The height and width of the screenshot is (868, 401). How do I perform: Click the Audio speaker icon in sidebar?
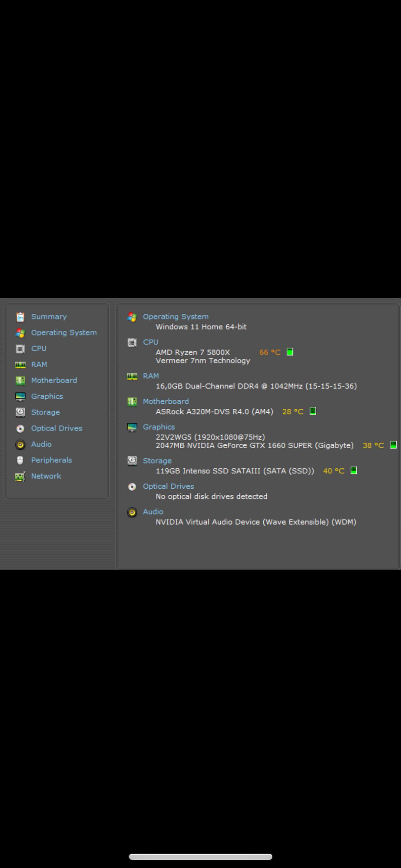pyautogui.click(x=20, y=444)
